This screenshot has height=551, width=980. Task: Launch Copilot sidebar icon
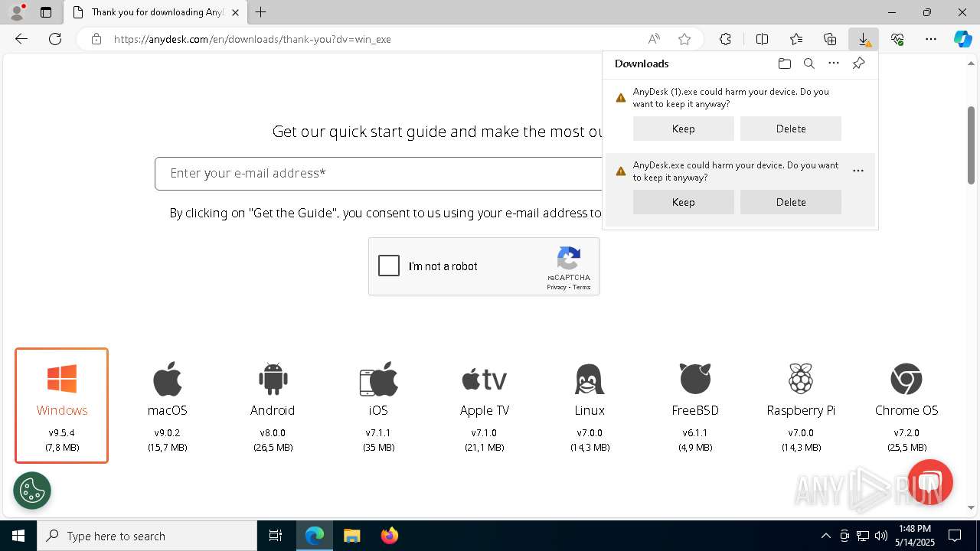[962, 39]
